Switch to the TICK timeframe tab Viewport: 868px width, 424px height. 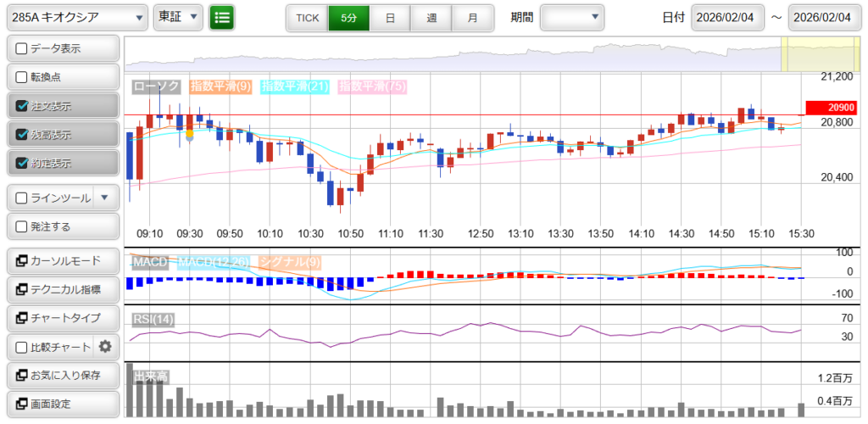click(x=307, y=17)
